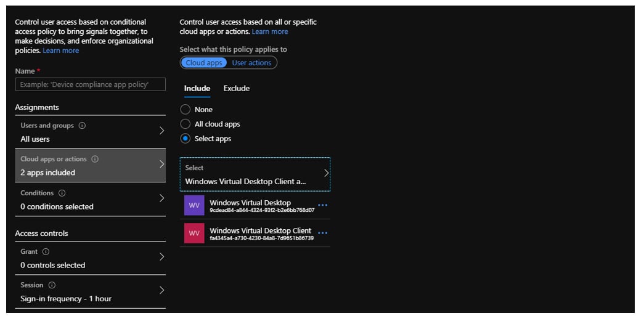Open more options for Windows Virtual Desktop Client
The width and height of the screenshot is (644, 321).
323,233
